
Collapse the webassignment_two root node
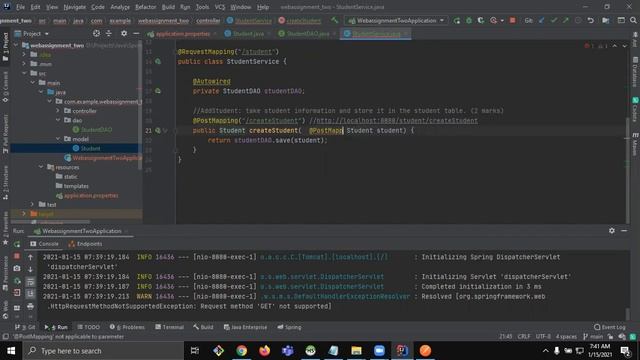click(x=16, y=45)
